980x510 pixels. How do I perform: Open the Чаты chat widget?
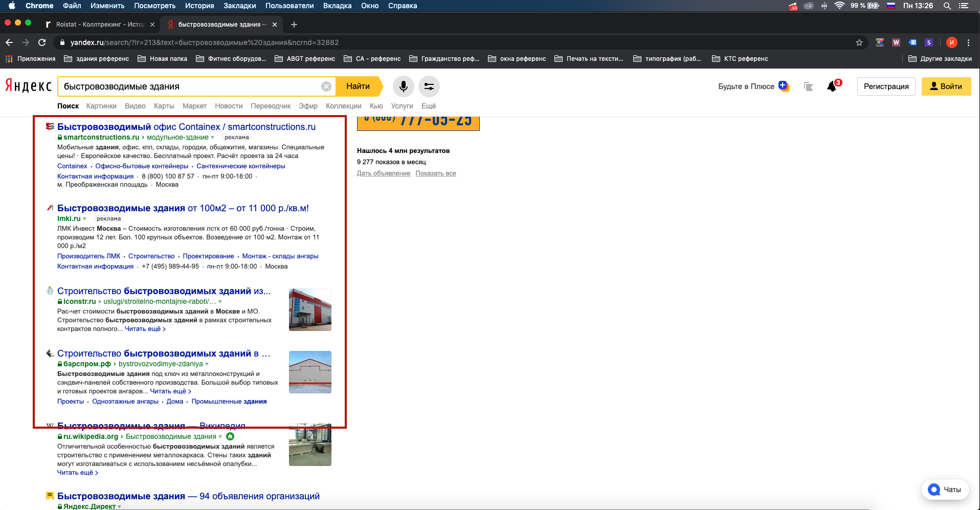point(945,490)
